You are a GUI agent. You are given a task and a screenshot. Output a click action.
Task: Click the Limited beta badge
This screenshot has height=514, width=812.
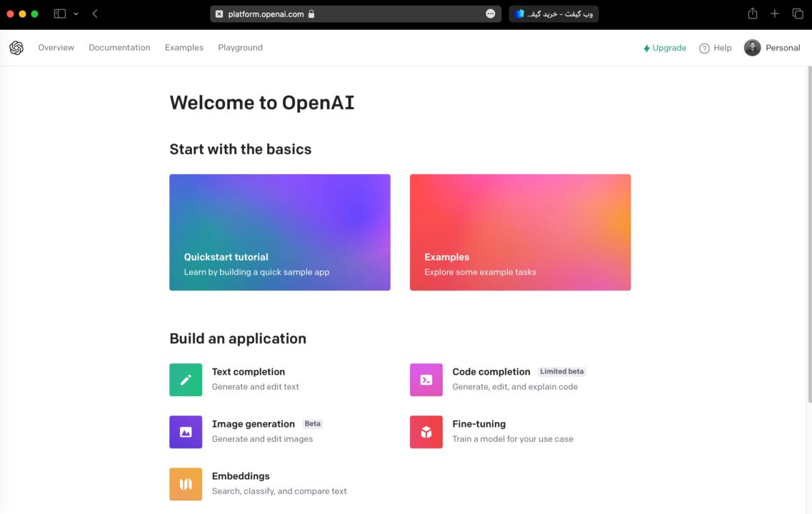tap(562, 372)
